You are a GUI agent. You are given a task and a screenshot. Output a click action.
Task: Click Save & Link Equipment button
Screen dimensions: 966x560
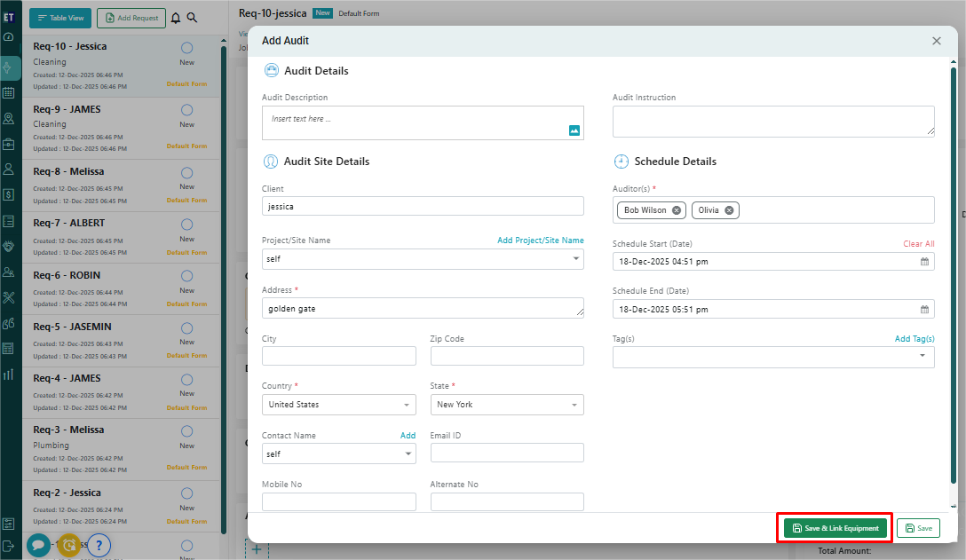835,528
